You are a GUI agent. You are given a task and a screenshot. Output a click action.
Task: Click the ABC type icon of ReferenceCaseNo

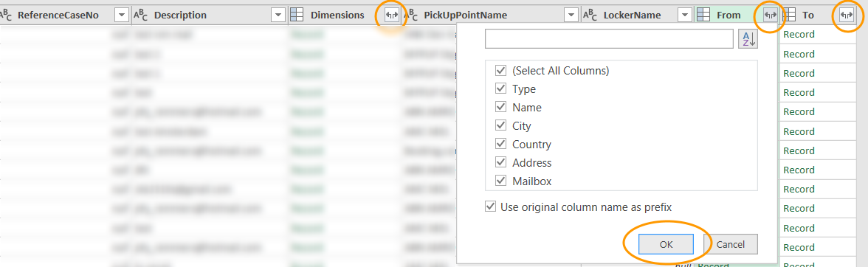click(x=6, y=15)
